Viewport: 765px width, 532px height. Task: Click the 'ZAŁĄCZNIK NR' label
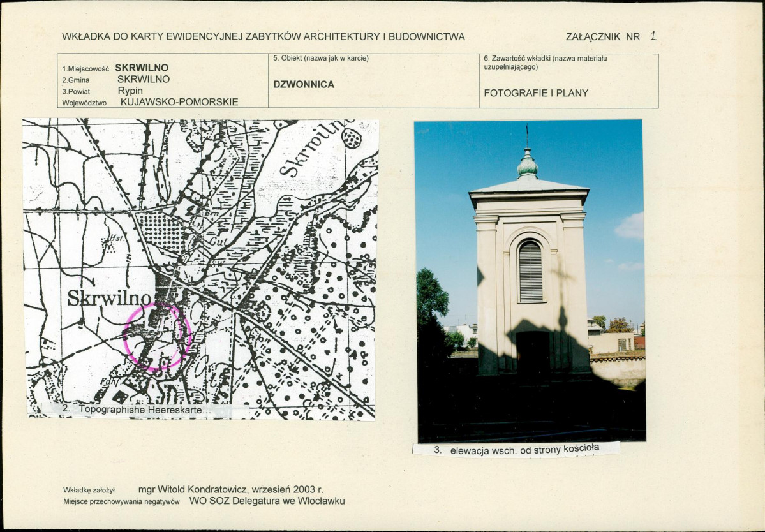click(x=602, y=36)
